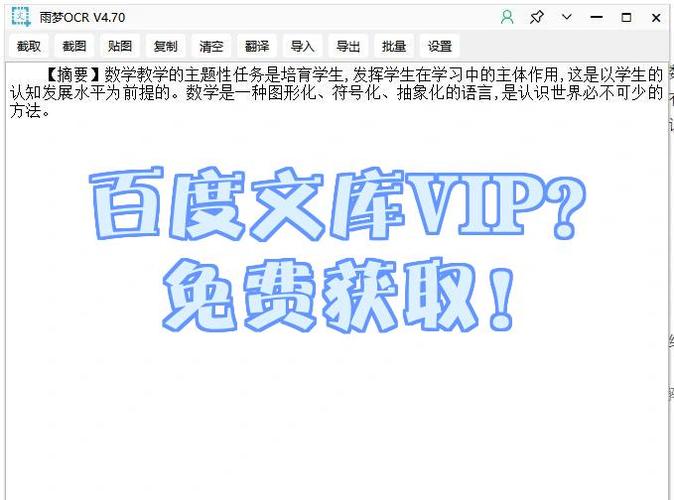This screenshot has height=500, width=674.
Task: Open batch processing with 批量 button
Action: coord(394,46)
